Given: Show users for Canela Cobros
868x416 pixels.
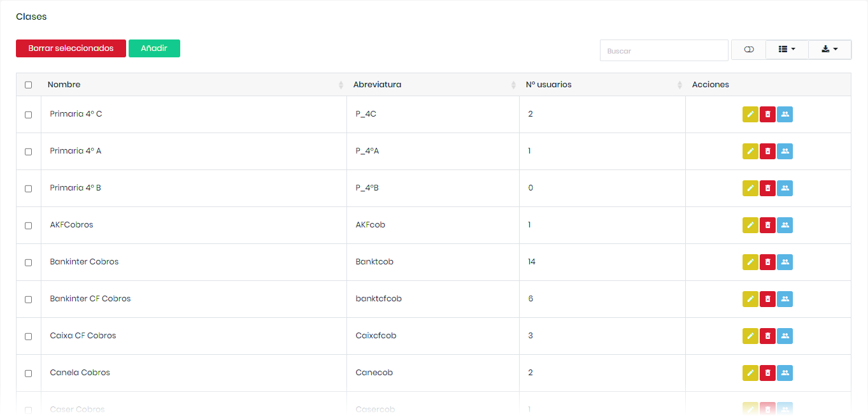Looking at the screenshot, I should click(x=785, y=373).
